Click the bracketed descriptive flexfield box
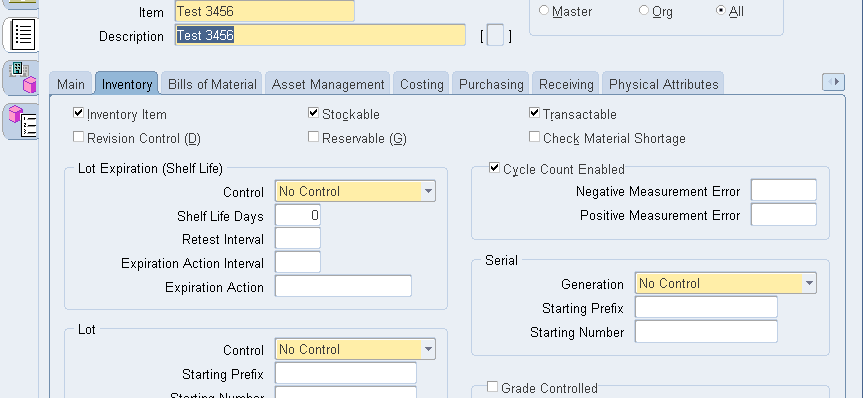Image resolution: width=865 pixels, height=398 pixels. coord(495,36)
